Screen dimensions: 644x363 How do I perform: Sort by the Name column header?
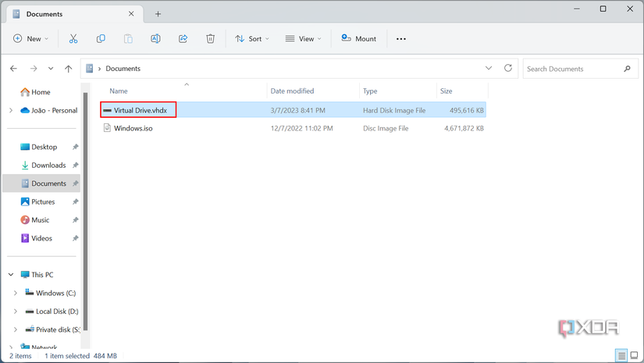pyautogui.click(x=119, y=91)
